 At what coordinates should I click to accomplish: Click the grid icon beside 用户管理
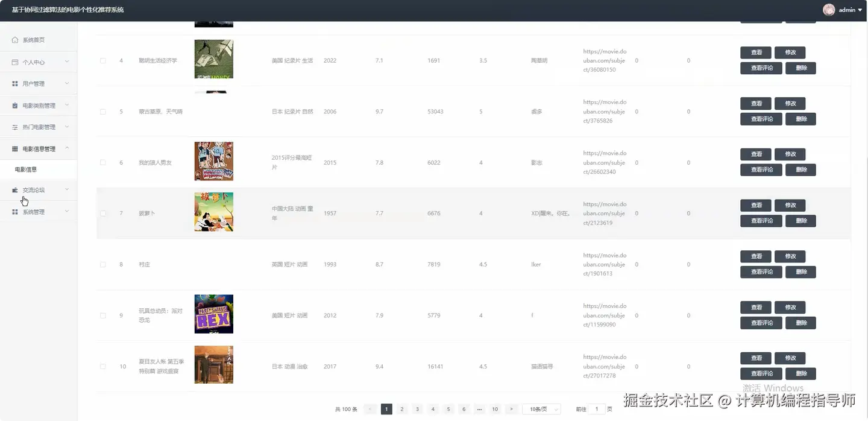click(15, 84)
